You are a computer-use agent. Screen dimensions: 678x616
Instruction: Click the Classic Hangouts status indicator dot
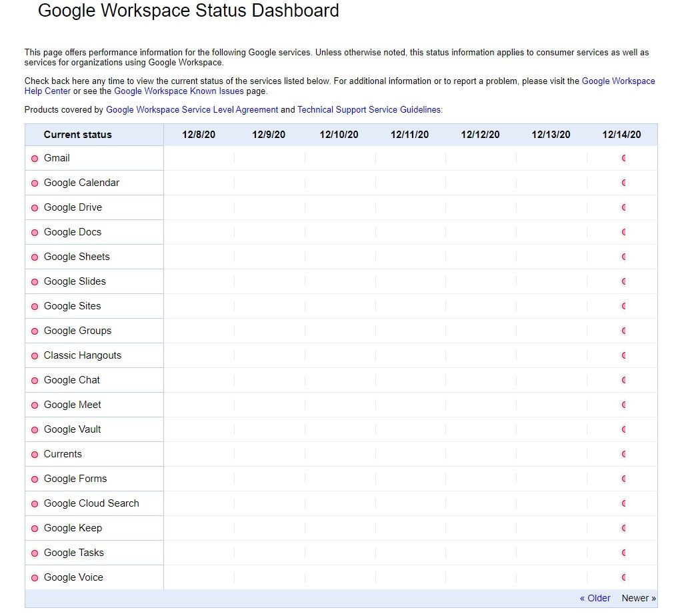(35, 356)
